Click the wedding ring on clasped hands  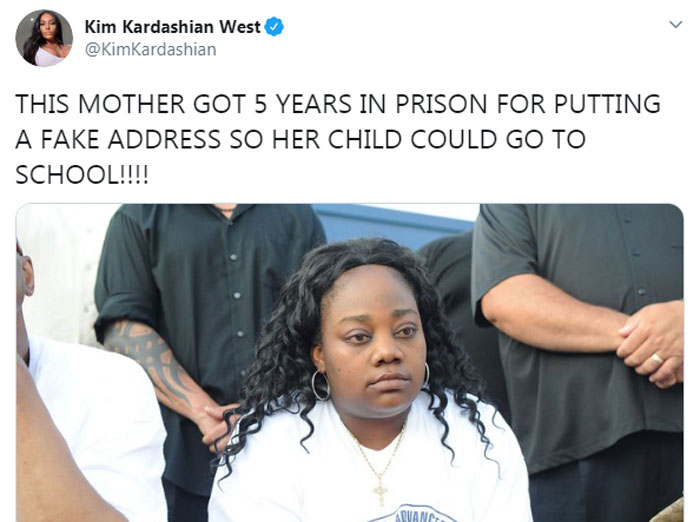point(657,359)
